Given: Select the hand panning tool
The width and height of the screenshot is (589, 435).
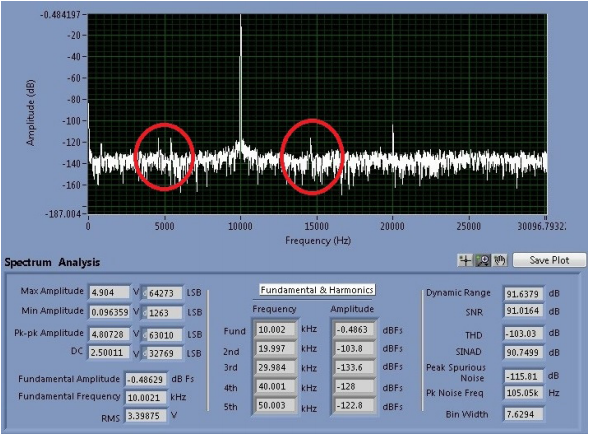Looking at the screenshot, I should pyautogui.click(x=500, y=260).
